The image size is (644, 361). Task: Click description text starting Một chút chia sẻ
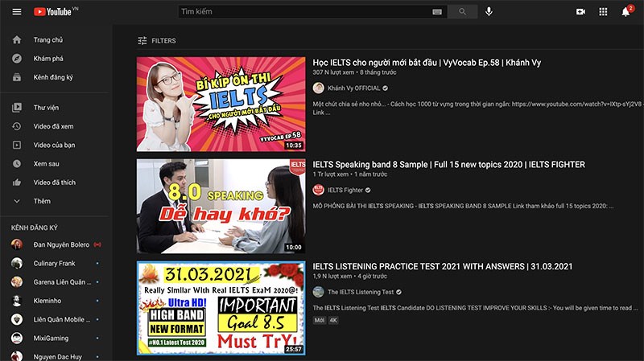coord(477,108)
